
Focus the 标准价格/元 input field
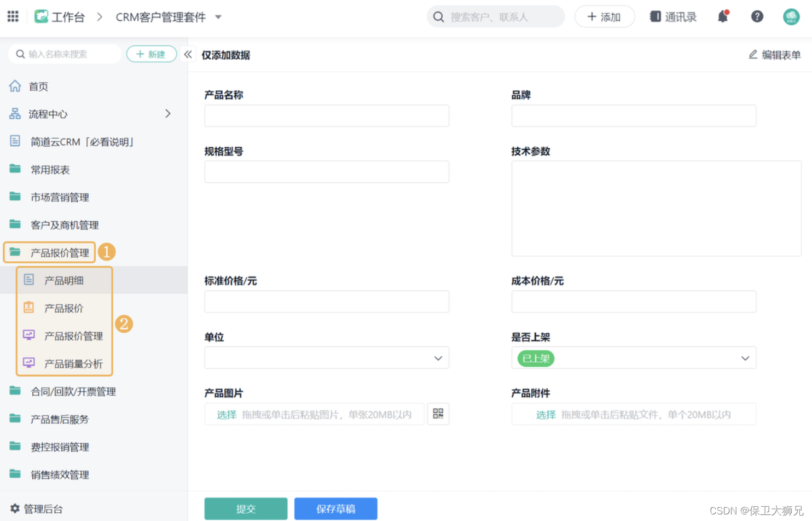point(327,302)
